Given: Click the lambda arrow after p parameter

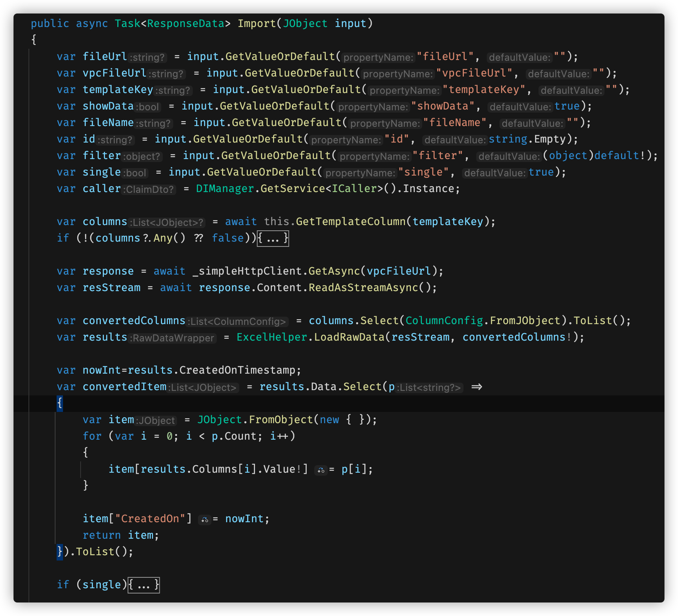Looking at the screenshot, I should 477,386.
